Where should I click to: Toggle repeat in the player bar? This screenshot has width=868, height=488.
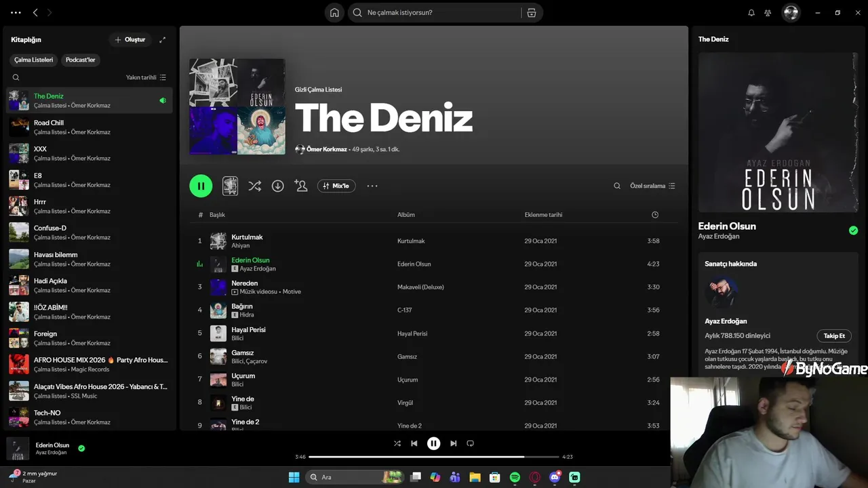tap(470, 443)
